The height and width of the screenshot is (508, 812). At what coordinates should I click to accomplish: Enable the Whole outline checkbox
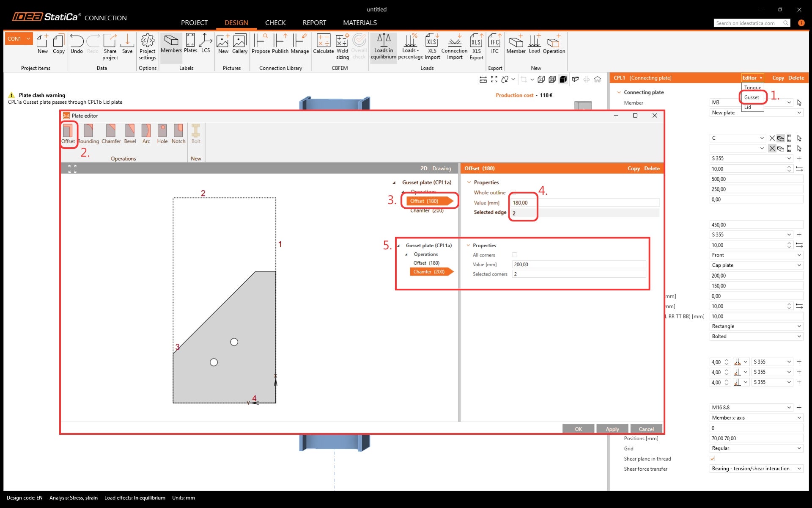pyautogui.click(x=513, y=193)
